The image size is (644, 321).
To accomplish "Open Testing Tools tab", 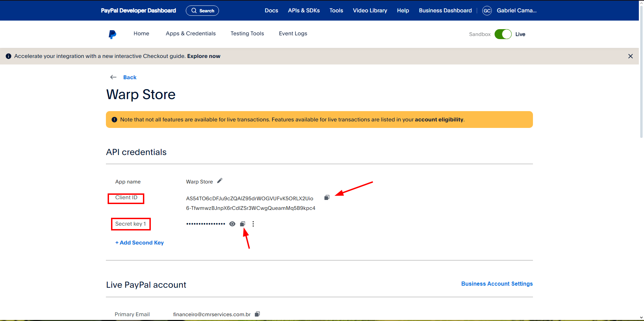I will point(247,34).
